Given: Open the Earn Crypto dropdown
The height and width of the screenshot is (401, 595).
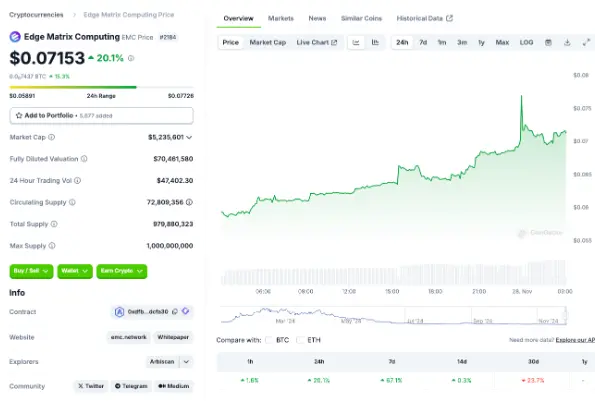Looking at the screenshot, I should [x=122, y=271].
